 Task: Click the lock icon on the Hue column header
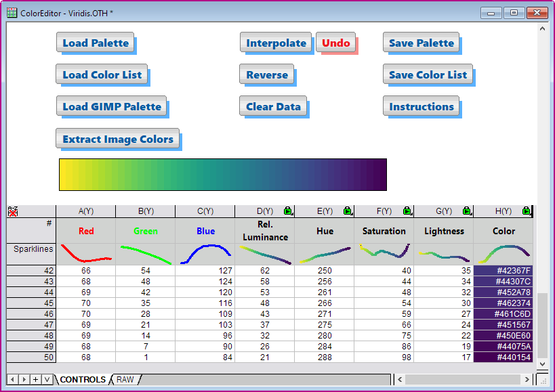[x=348, y=211]
